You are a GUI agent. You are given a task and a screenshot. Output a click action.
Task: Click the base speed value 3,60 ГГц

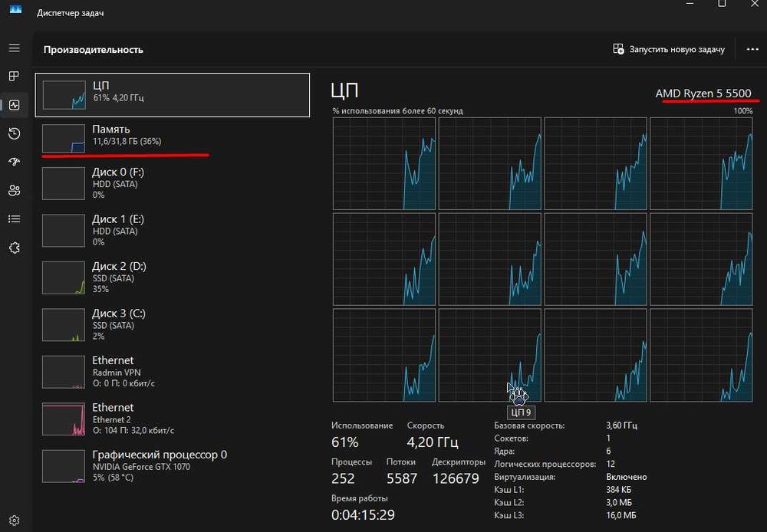pyautogui.click(x=621, y=425)
